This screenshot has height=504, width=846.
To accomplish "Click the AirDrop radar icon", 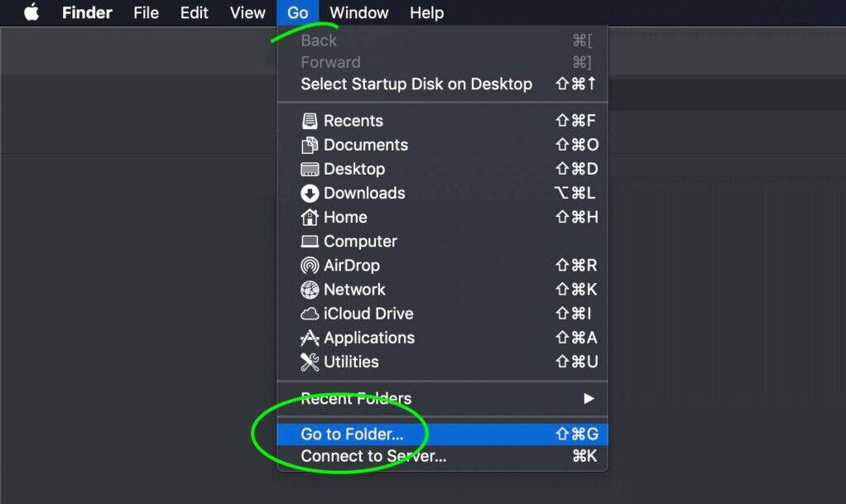I will click(310, 266).
